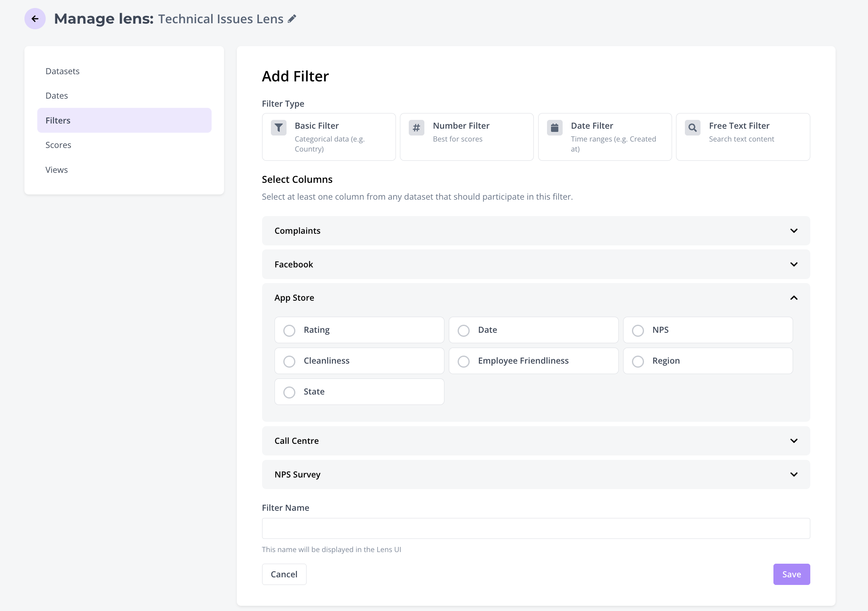This screenshot has width=868, height=611.
Task: Click the Filter Name input field
Action: tap(536, 528)
